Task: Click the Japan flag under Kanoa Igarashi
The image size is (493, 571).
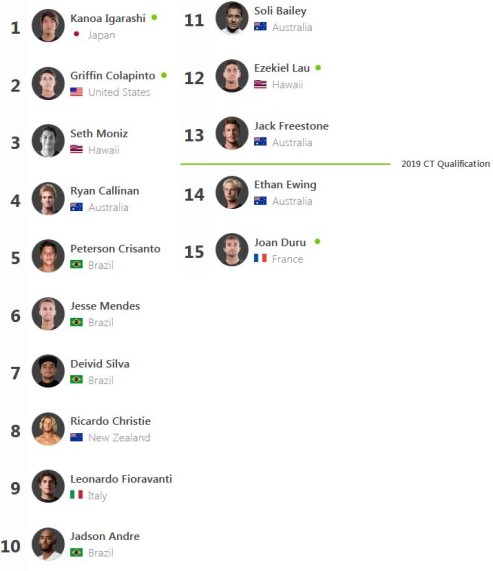Action: point(76,34)
